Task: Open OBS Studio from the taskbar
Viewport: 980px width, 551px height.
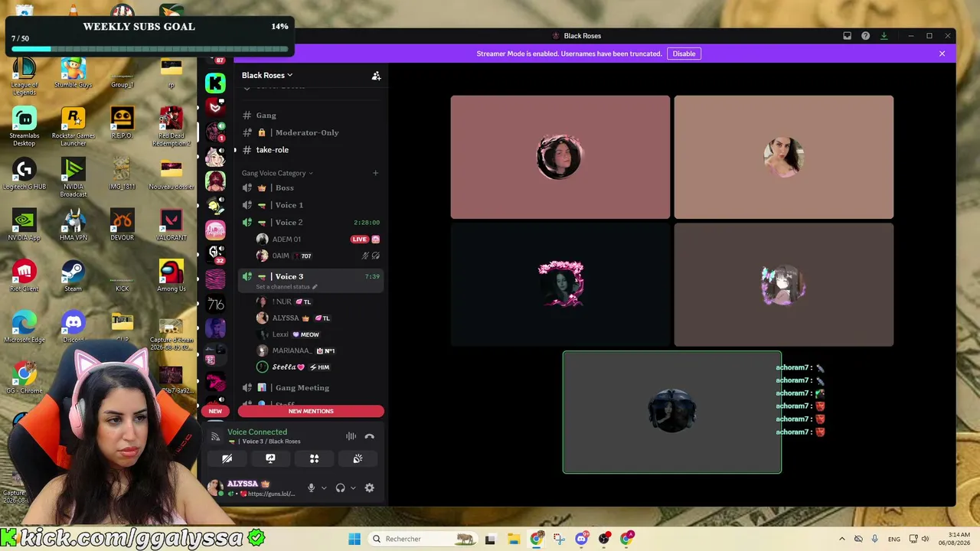Action: click(x=604, y=539)
